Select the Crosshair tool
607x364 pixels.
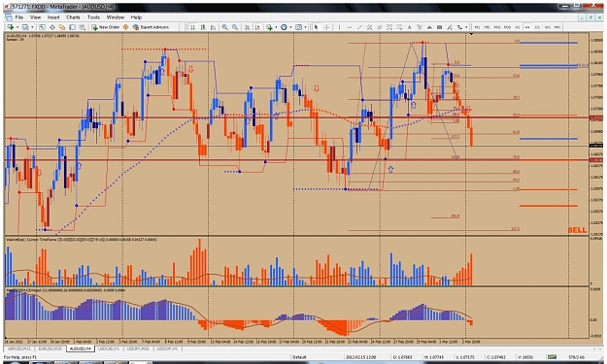point(326,27)
